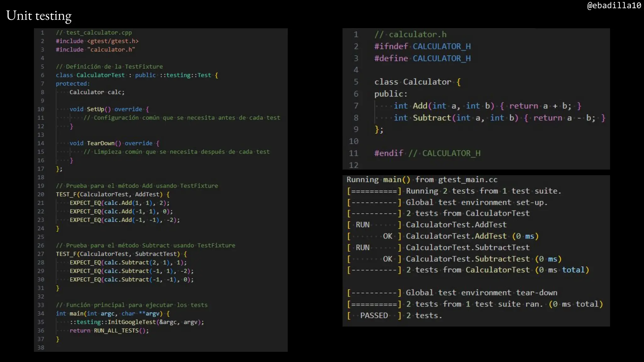Click OK line 'CalculatorTest.SubtractTest (0 ms)'

pos(454,259)
